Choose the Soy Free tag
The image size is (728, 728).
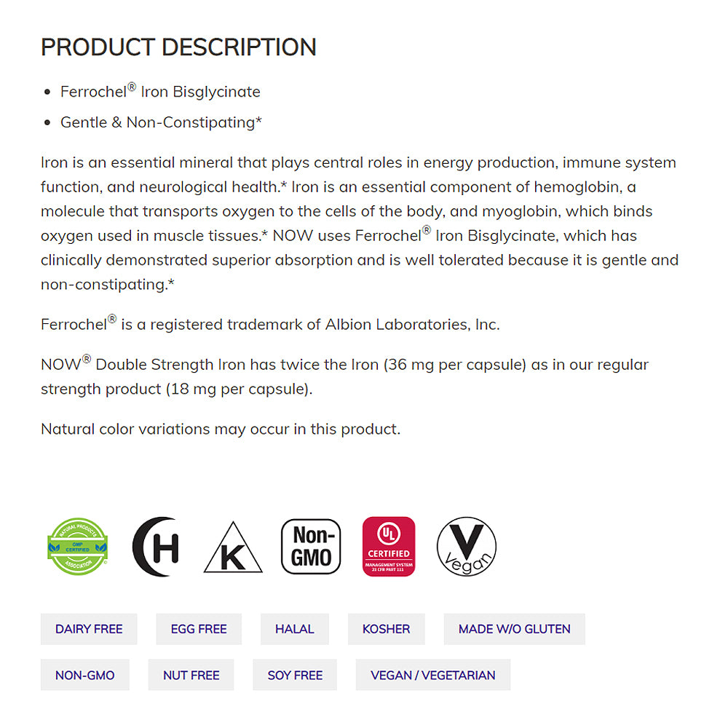point(295,675)
